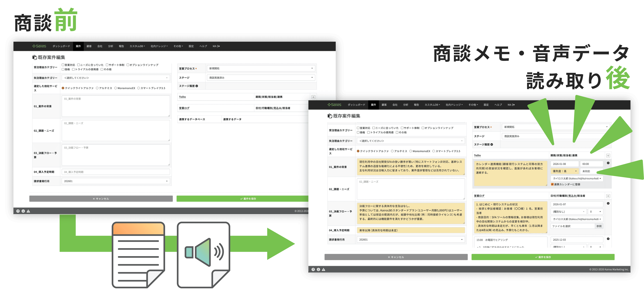644x295 pixels.
Task: Open ダッシュボード in left window nav
Action: tap(61, 46)
